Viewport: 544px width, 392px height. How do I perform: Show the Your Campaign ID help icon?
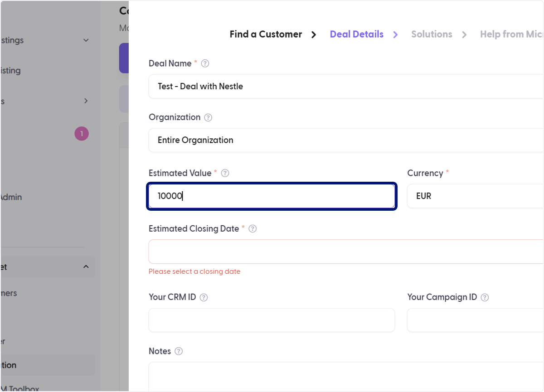pyautogui.click(x=485, y=297)
